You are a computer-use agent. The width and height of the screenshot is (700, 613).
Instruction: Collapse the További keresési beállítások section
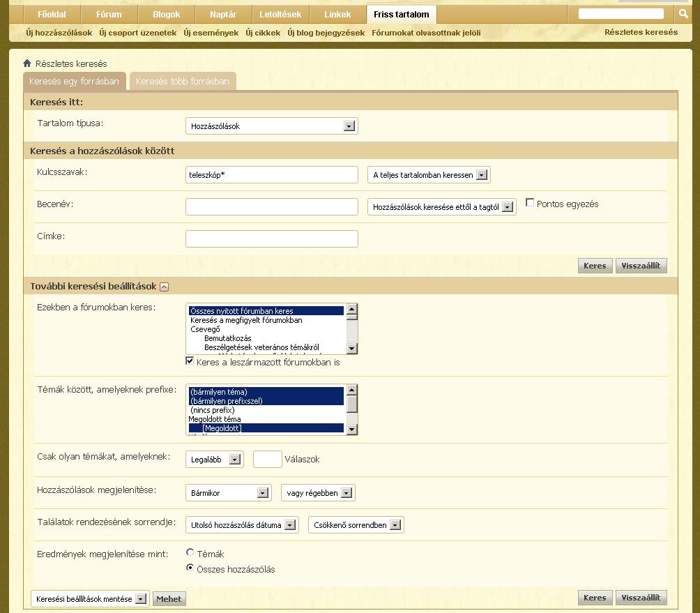[x=164, y=287]
